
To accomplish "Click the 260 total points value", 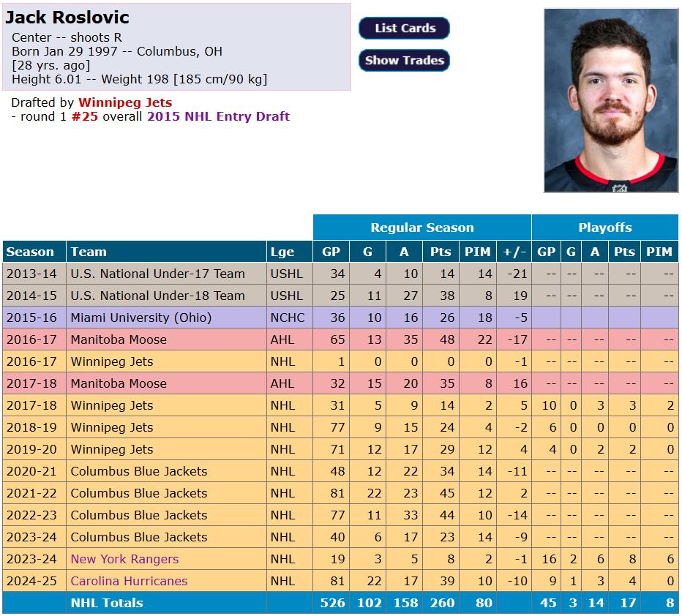I will 441,603.
